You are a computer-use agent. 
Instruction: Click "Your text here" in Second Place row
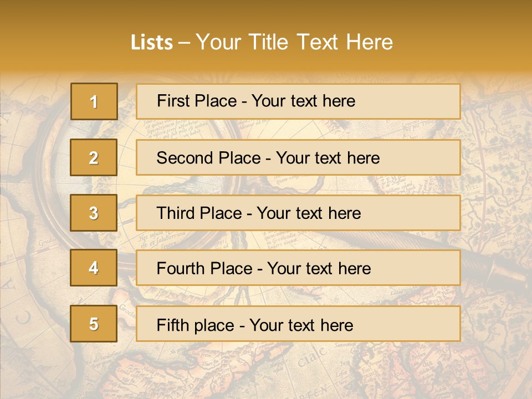[x=328, y=158]
